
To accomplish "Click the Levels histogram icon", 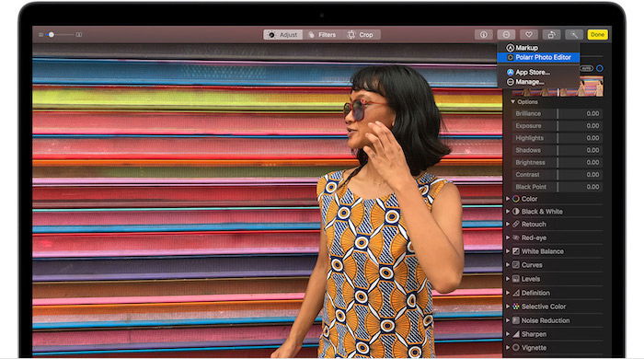I will click(516, 279).
